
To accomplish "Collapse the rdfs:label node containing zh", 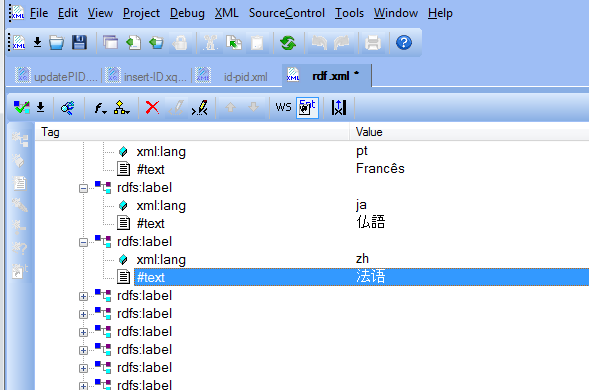I will pos(83,242).
